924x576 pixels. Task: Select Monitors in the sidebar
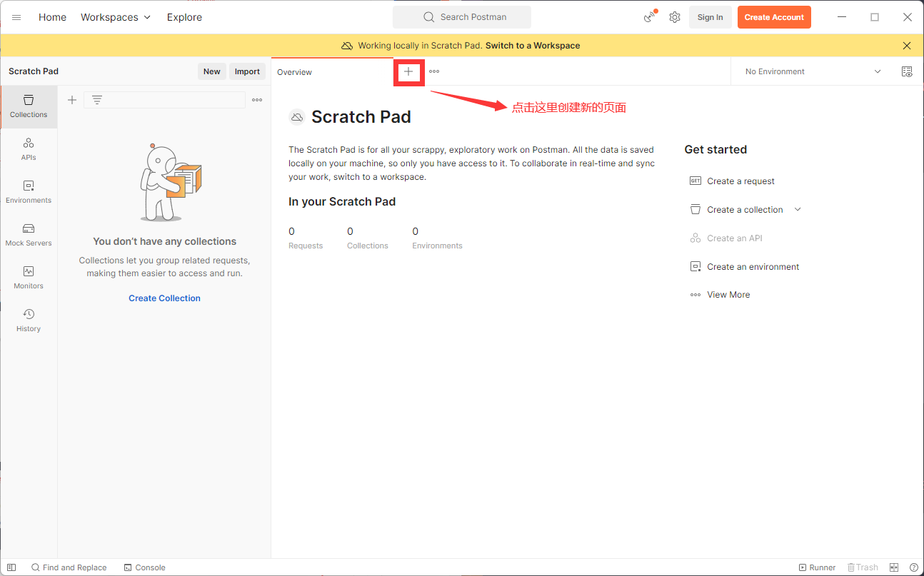tap(29, 278)
